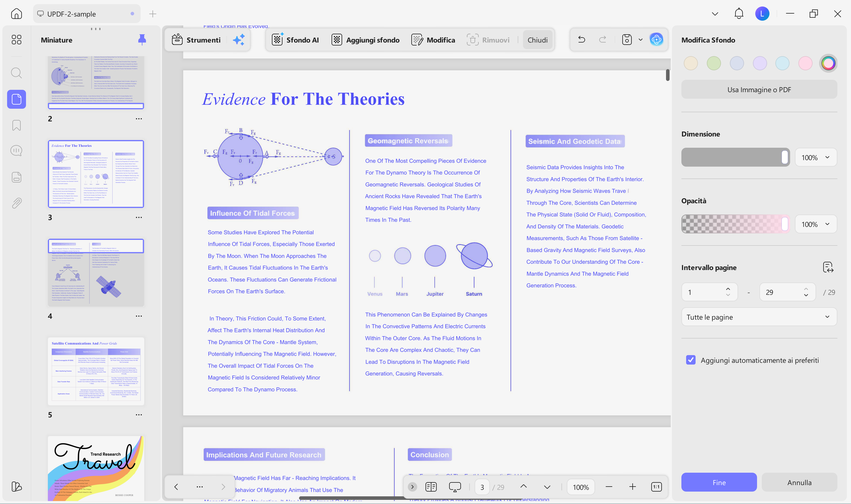This screenshot has height=504, width=851.
Task: Adjust the Opacità slider
Action: [735, 224]
